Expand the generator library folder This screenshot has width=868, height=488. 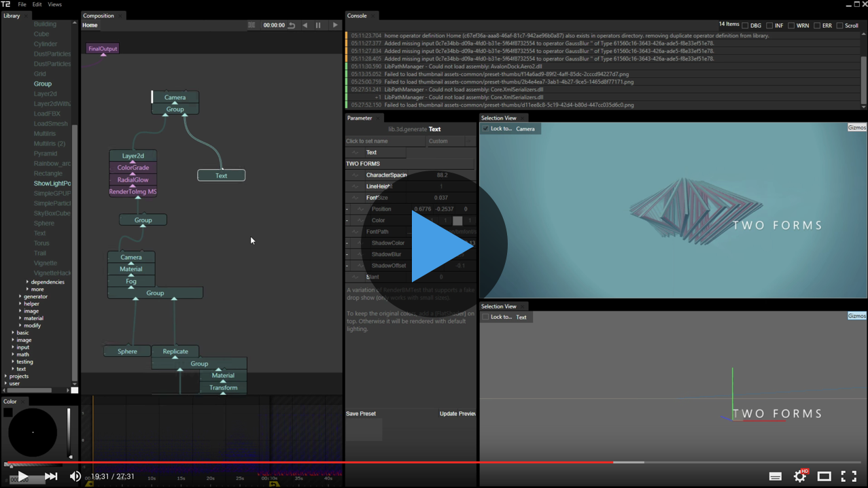point(20,297)
